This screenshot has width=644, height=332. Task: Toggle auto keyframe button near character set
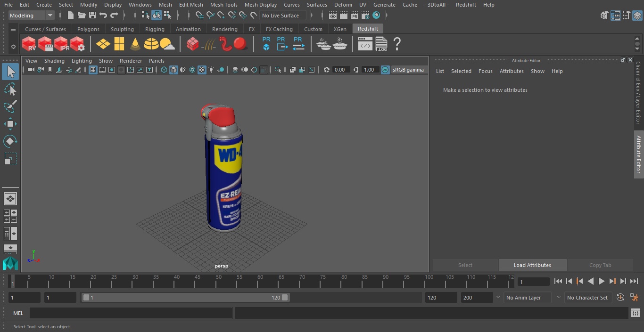[620, 298]
